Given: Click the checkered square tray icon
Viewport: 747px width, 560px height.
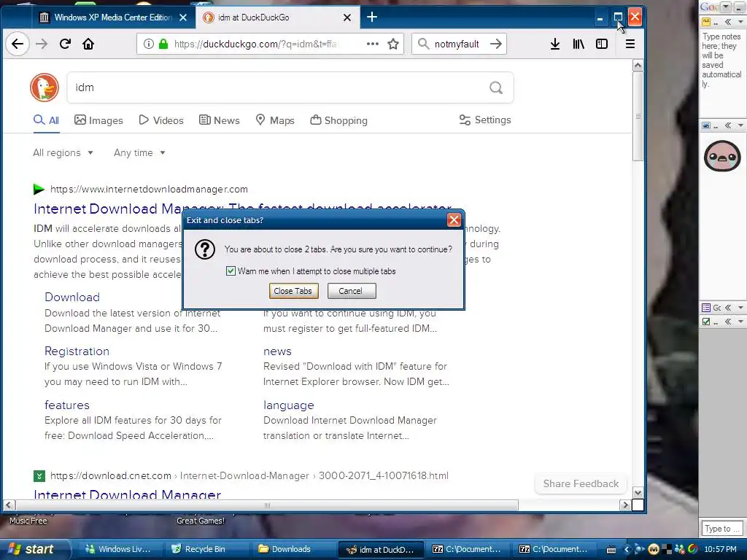Looking at the screenshot, I should [667, 550].
